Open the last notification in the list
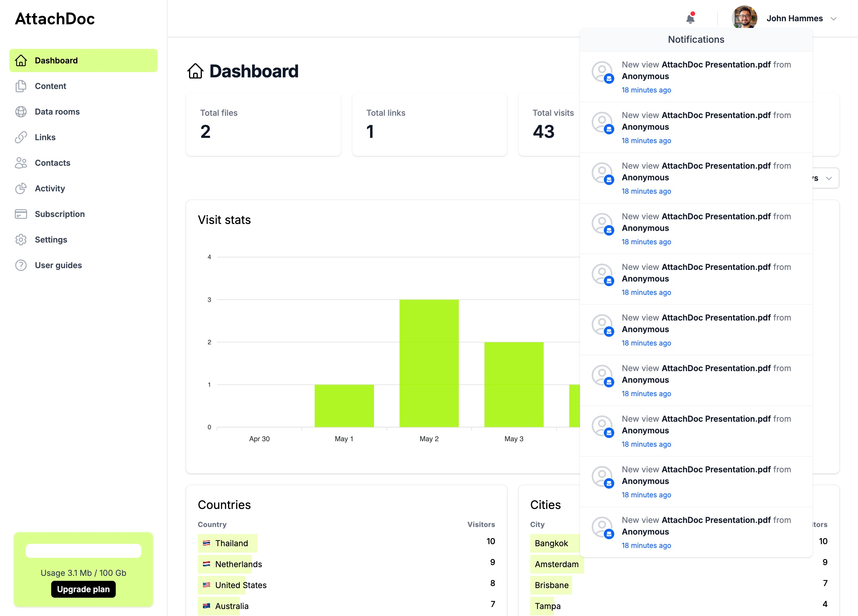This screenshot has height=616, width=858. tap(696, 532)
